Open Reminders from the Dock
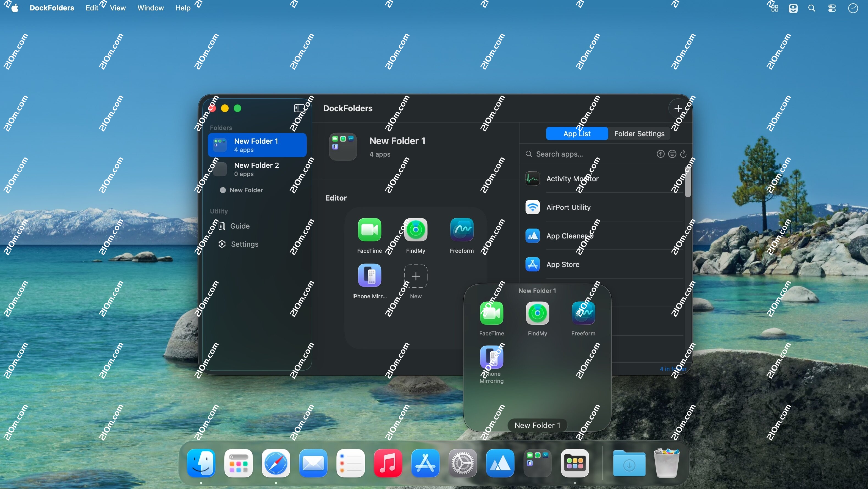This screenshot has height=489, width=868. click(351, 463)
